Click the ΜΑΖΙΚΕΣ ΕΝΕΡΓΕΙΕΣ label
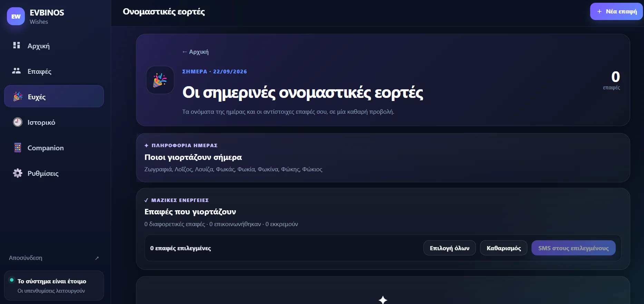The image size is (644, 304). point(180,200)
